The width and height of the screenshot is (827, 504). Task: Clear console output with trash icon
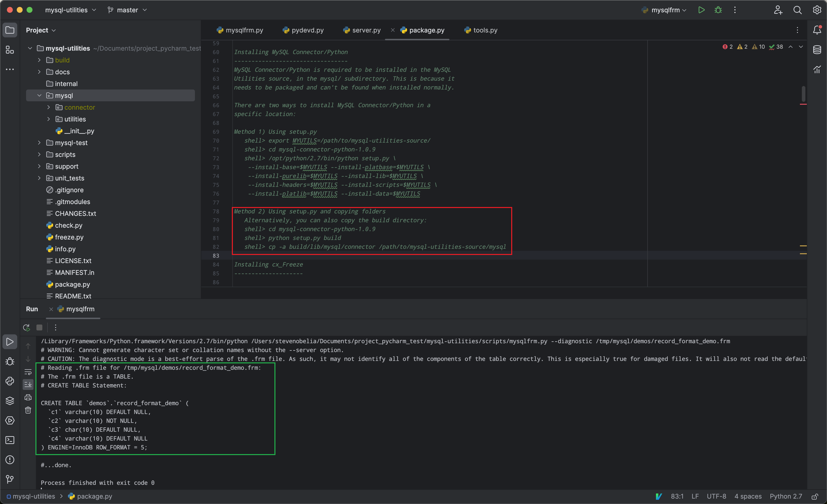pos(28,410)
